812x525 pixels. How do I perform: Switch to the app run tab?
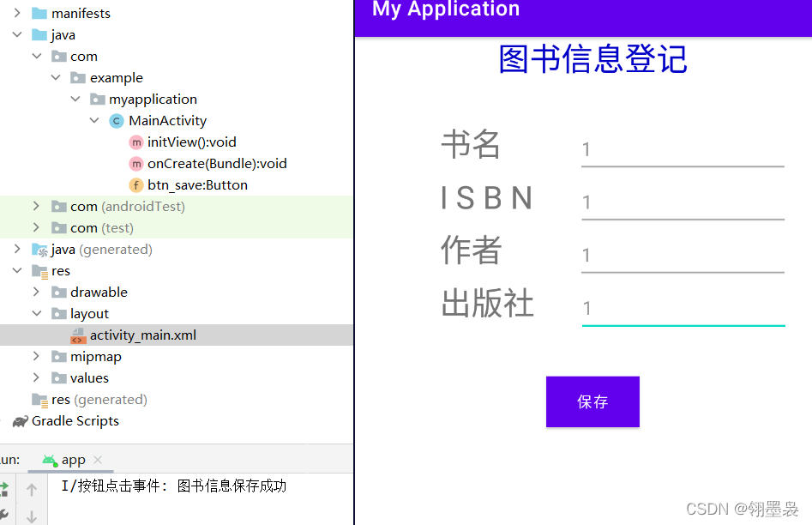74,459
